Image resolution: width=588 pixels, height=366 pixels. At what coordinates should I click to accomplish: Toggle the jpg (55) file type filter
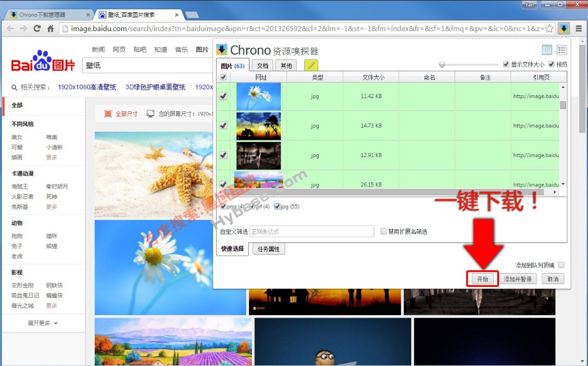277,207
